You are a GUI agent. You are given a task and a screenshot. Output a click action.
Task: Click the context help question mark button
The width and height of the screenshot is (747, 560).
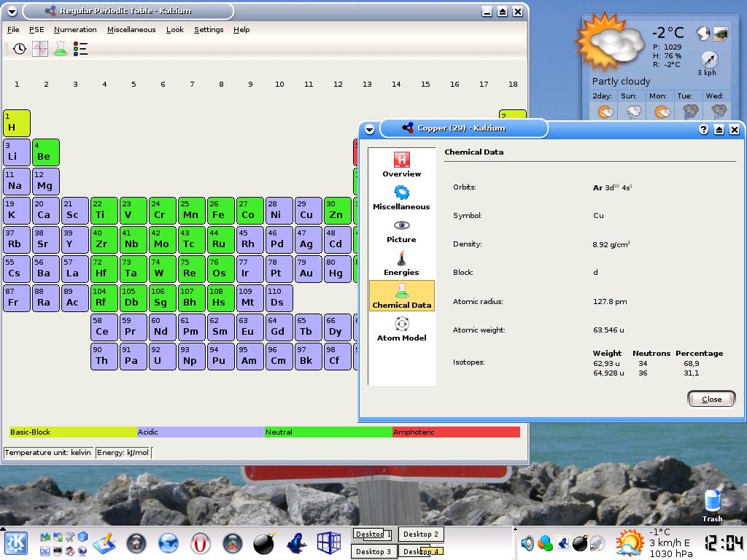(x=703, y=130)
